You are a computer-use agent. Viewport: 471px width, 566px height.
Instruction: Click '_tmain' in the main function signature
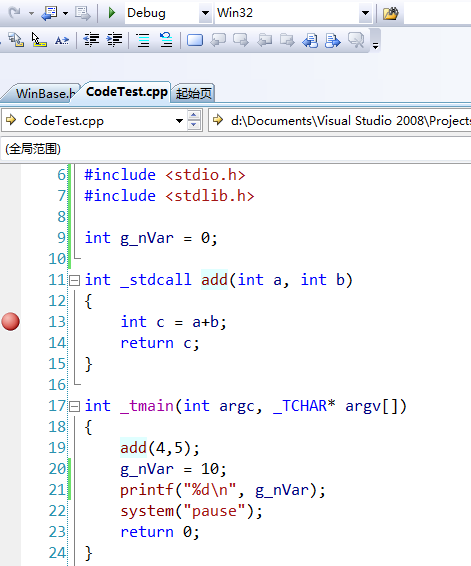pyautogui.click(x=147, y=406)
